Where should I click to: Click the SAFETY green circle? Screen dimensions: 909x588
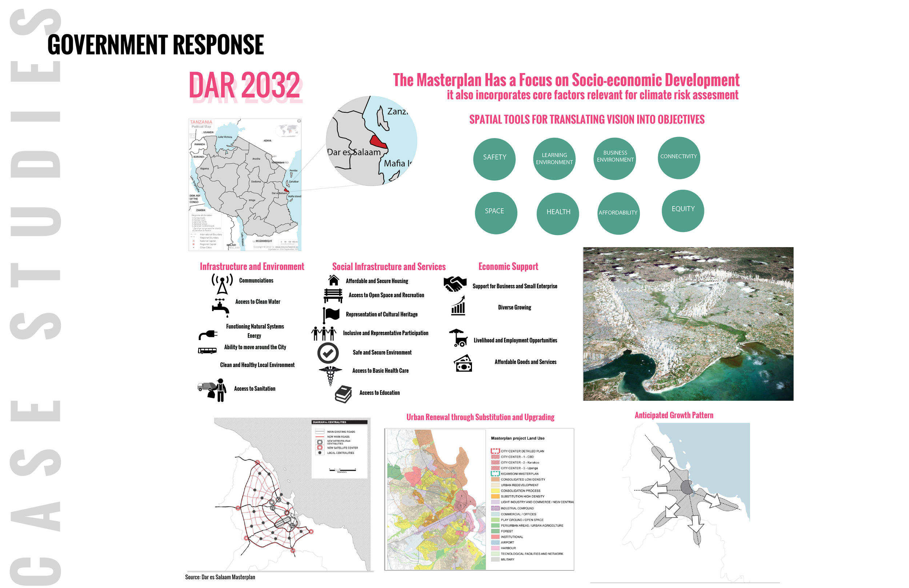pyautogui.click(x=494, y=159)
